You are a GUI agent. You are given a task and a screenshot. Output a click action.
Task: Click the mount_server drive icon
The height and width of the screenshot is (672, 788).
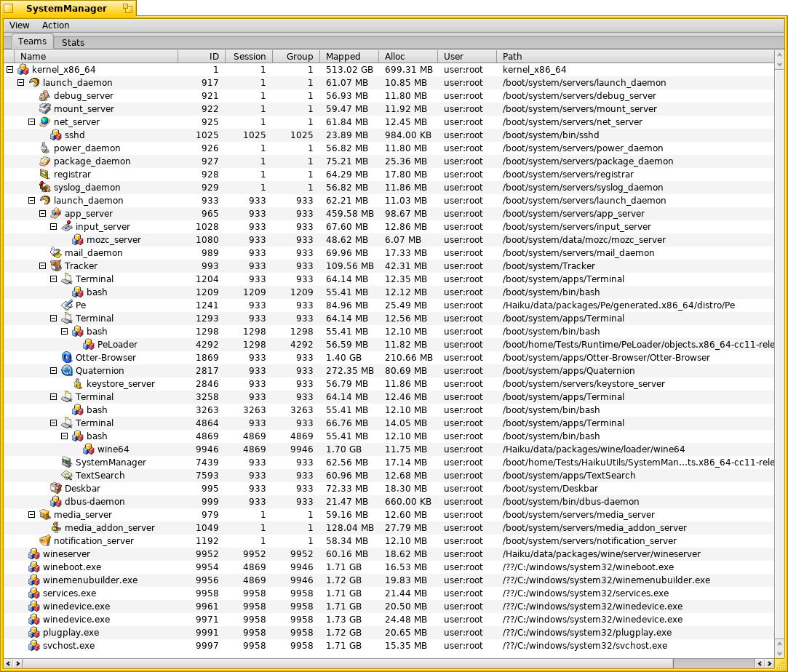[44, 109]
